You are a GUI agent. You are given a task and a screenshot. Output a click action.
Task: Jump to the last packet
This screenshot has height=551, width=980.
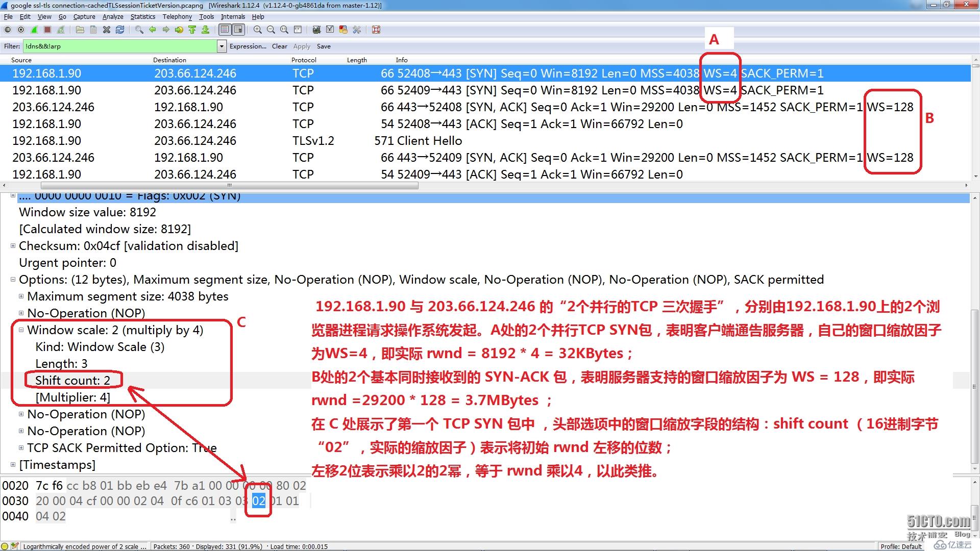pos(205,30)
